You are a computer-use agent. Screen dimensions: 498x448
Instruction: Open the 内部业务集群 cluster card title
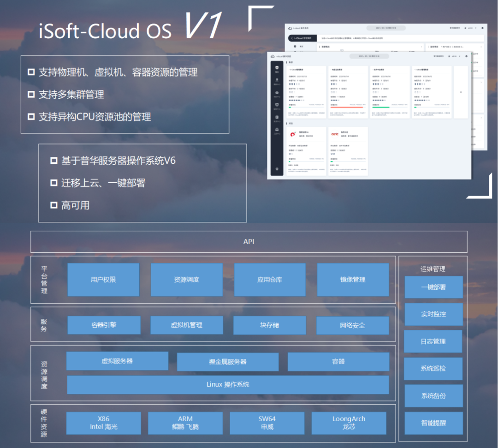click(337, 70)
